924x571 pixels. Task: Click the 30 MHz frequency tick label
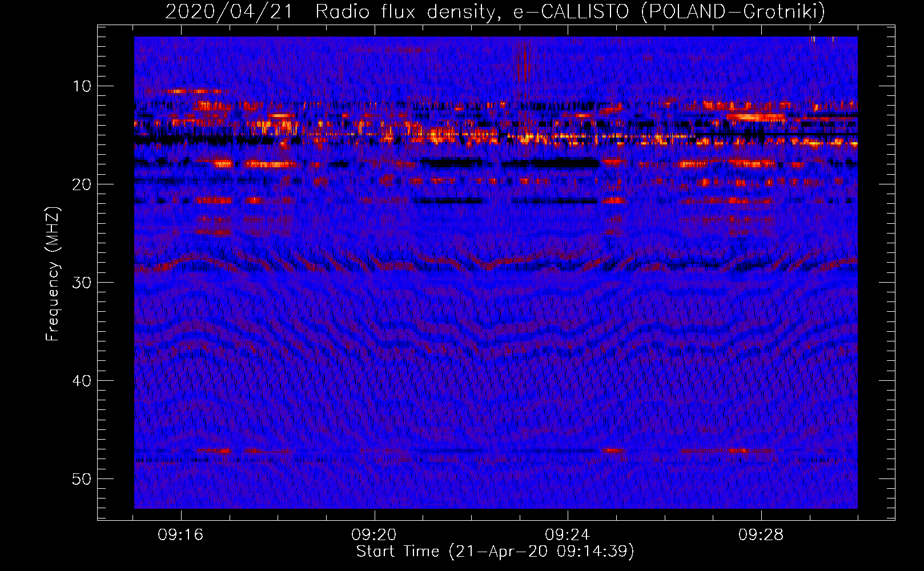coord(82,283)
